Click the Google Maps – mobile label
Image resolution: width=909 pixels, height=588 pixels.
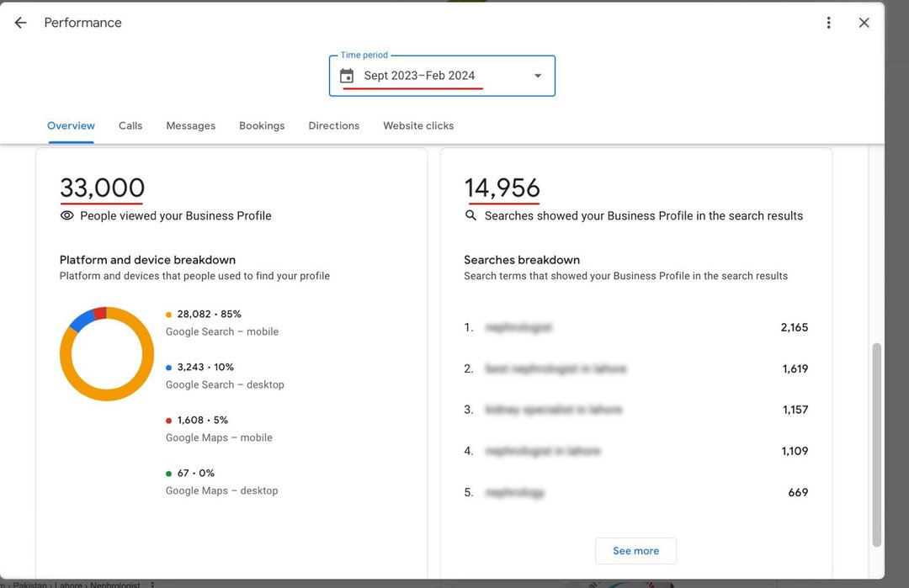tap(219, 437)
